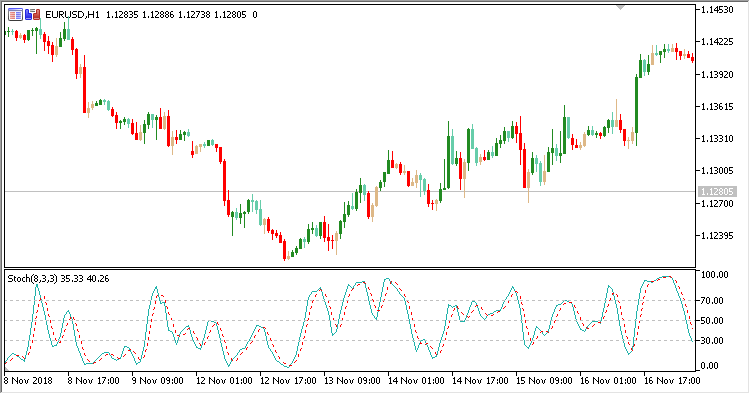Click the Stochastic 70.00 level label

point(712,301)
